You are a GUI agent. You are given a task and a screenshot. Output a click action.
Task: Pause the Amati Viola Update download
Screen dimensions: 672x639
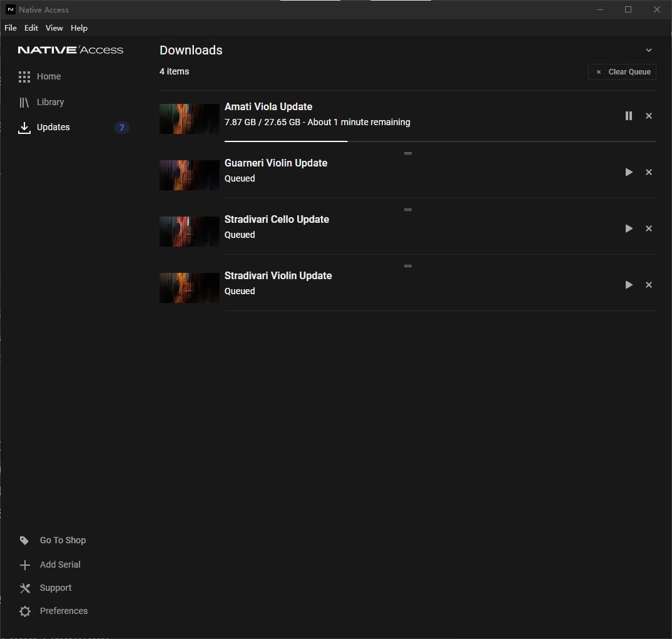[x=629, y=116]
